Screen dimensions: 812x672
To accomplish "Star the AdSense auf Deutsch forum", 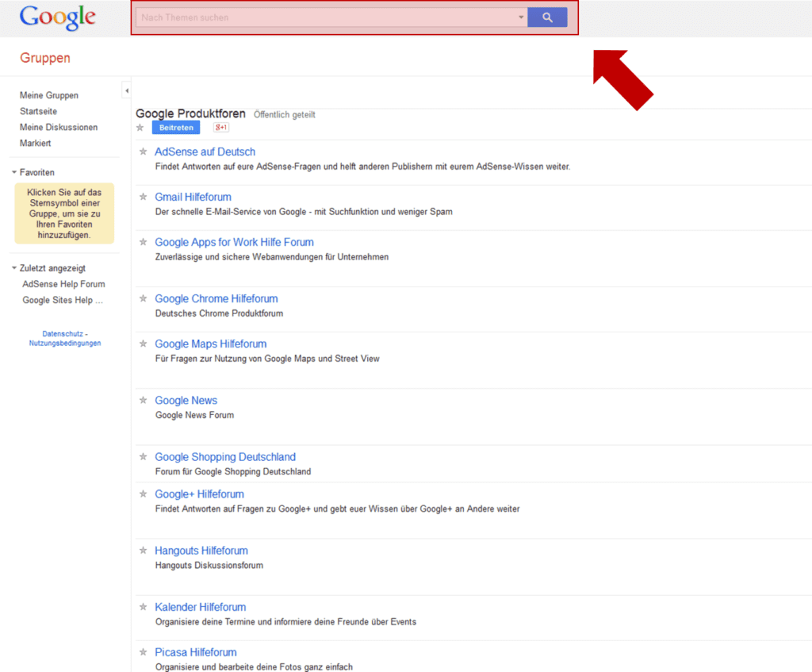I will click(144, 152).
